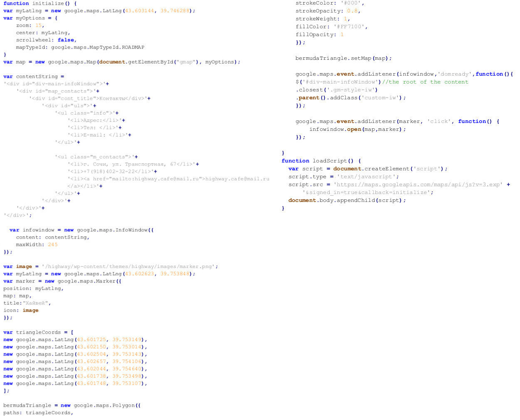Click the strokeColor '#000' line
The height and width of the screenshot is (420, 520).
coord(330,3)
